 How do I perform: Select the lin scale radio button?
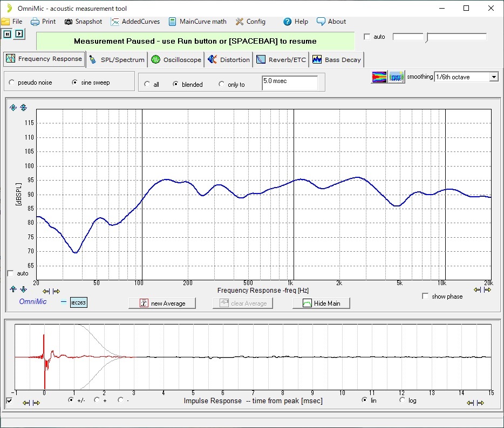(x=364, y=400)
